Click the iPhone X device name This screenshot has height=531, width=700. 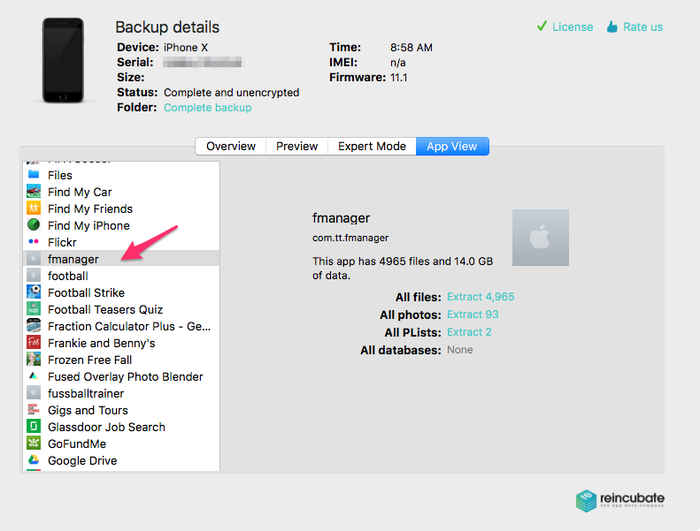coord(186,47)
